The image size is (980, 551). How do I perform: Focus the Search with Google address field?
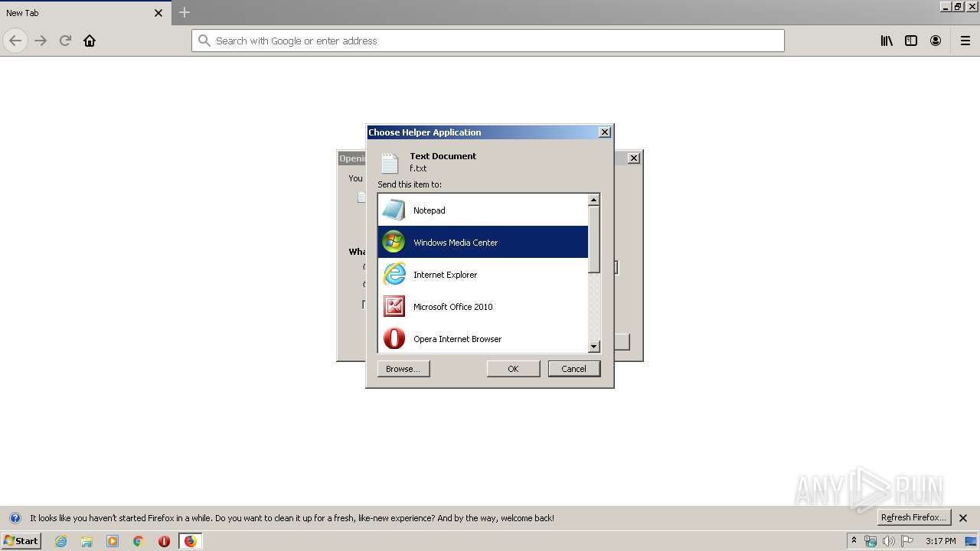[488, 41]
